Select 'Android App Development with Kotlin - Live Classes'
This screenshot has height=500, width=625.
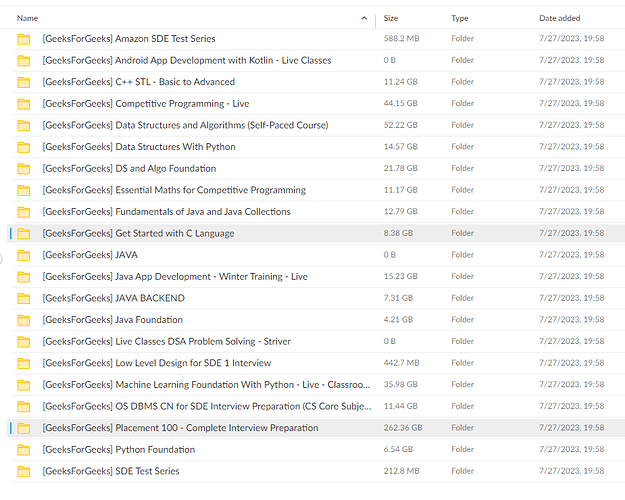coord(223,60)
